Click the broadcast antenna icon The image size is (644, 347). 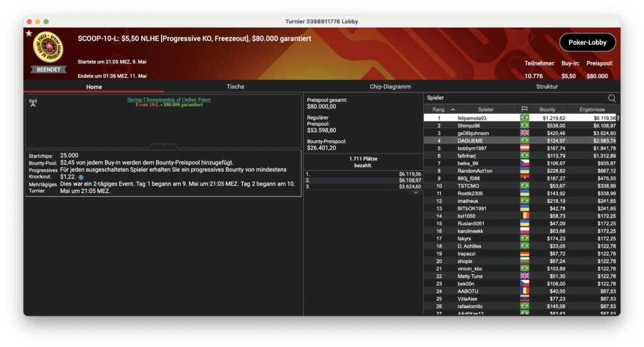33,102
